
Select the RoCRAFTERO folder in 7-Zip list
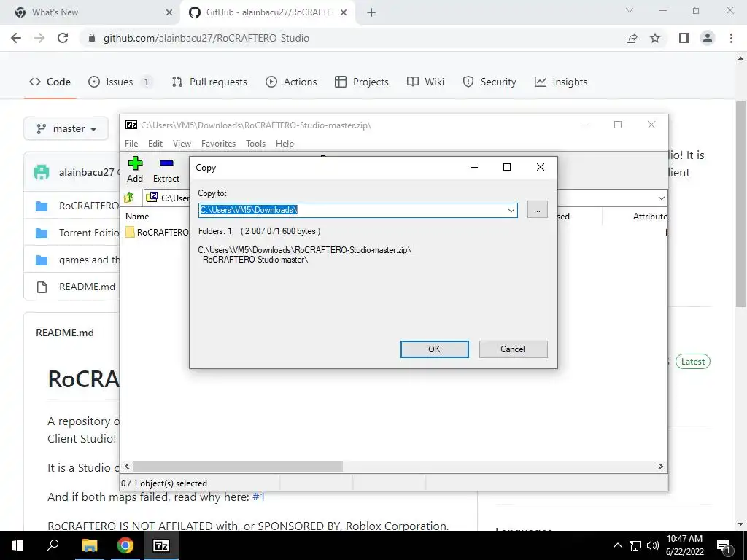158,233
